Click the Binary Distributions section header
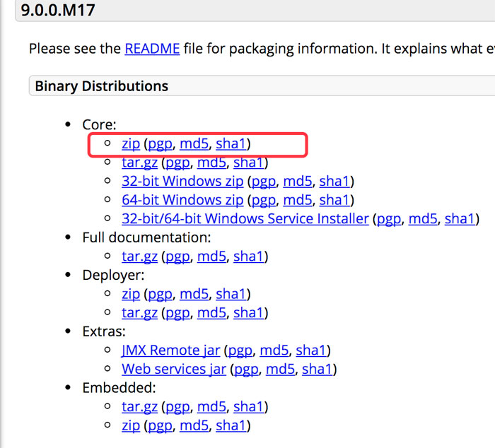This screenshot has width=495, height=448. tap(102, 86)
